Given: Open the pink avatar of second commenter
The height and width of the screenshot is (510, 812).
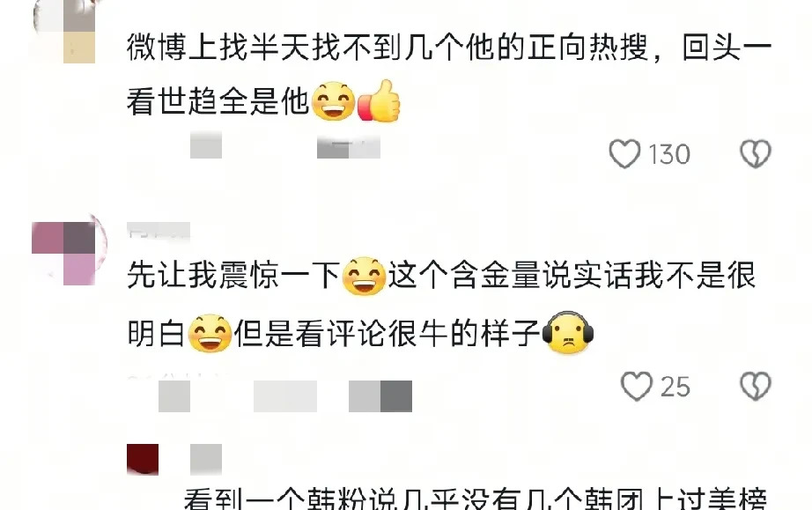Looking at the screenshot, I should point(64,253).
